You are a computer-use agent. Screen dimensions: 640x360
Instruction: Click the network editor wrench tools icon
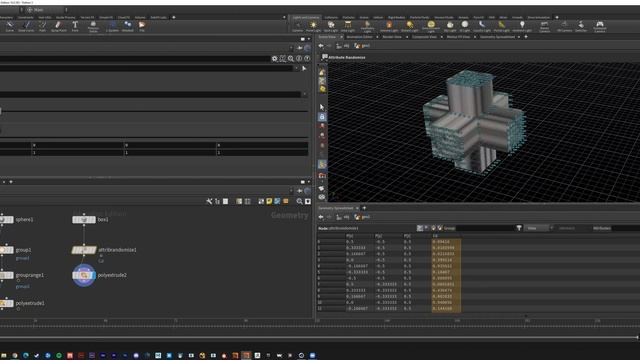point(209,201)
